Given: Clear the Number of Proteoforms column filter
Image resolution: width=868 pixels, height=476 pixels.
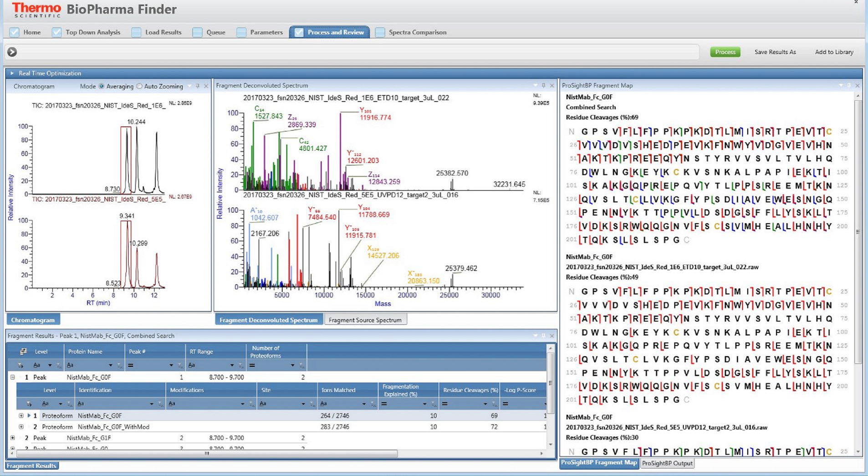Looking at the screenshot, I should click(301, 365).
